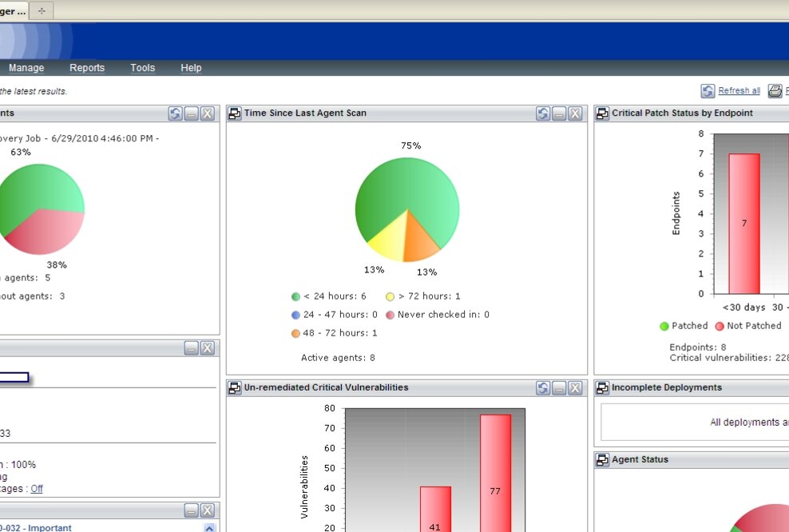Open the Tools menu
Image resolution: width=789 pixels, height=532 pixels.
click(142, 68)
